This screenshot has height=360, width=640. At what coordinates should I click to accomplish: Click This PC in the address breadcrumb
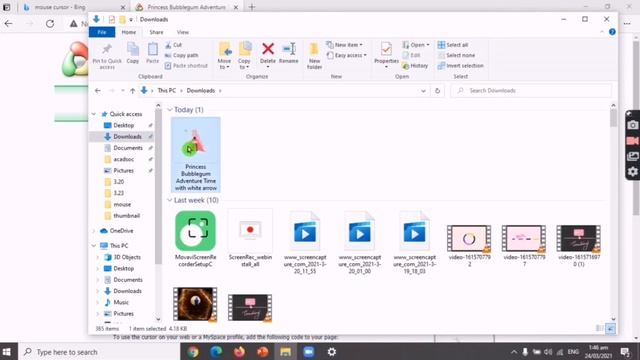(x=167, y=91)
